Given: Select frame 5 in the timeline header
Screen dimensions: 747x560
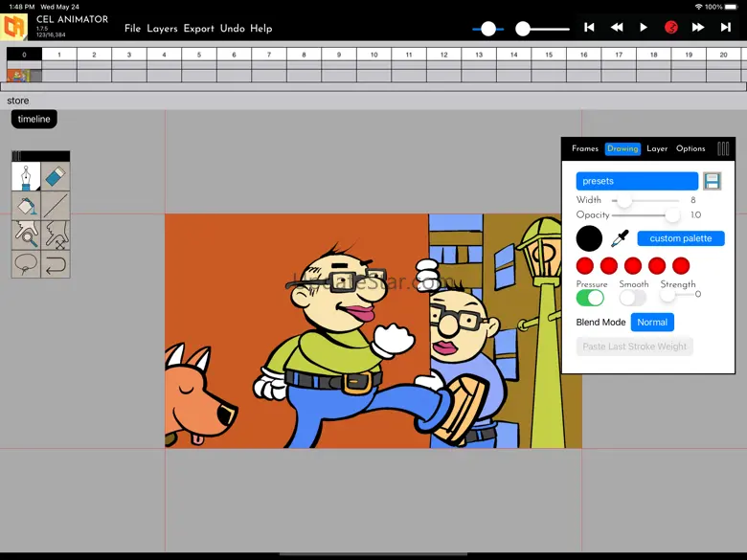Looking at the screenshot, I should (199, 55).
